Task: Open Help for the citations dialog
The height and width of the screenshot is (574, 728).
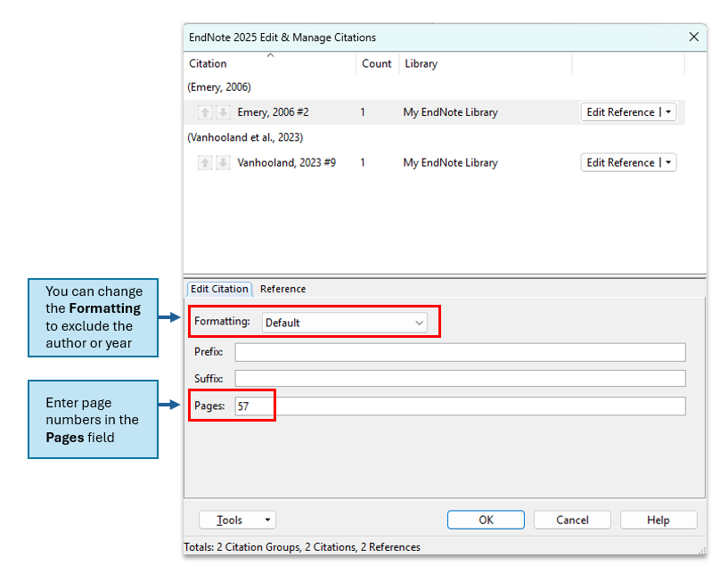Action: (x=658, y=521)
